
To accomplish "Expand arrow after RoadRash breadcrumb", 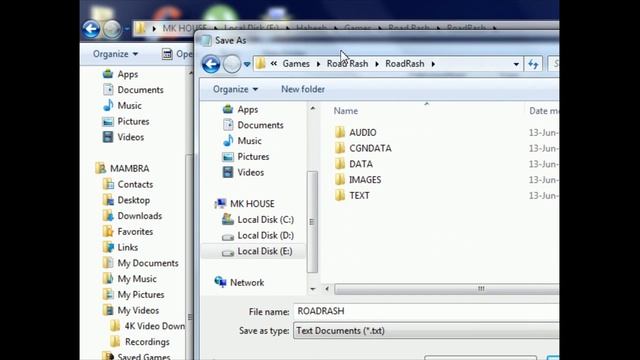I will click(433, 64).
